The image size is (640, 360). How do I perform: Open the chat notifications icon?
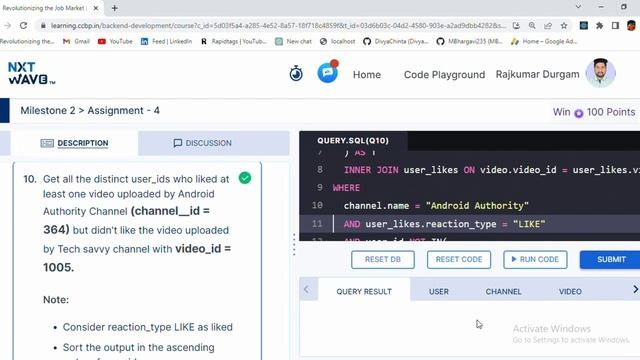coord(328,72)
